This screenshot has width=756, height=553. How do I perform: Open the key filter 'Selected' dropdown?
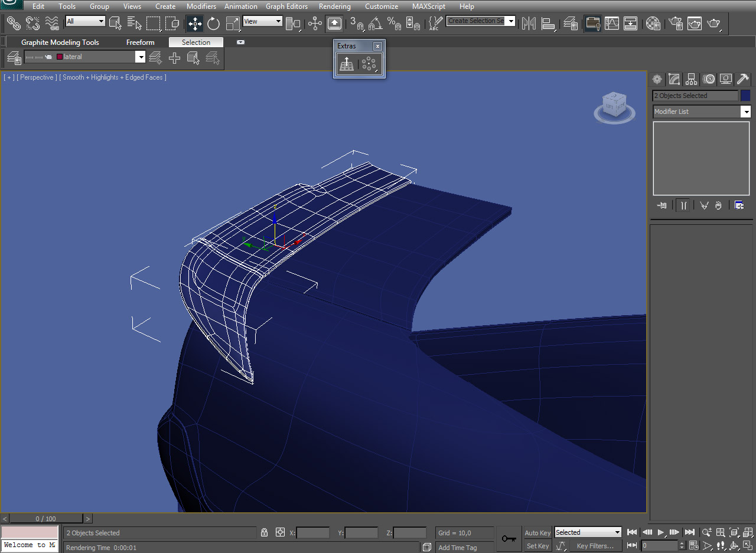pyautogui.click(x=588, y=532)
